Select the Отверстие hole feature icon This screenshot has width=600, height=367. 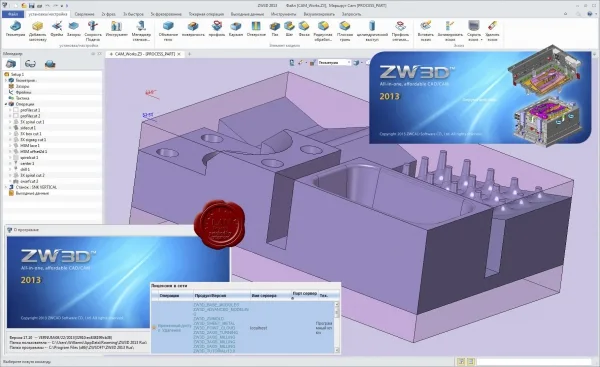click(256, 27)
